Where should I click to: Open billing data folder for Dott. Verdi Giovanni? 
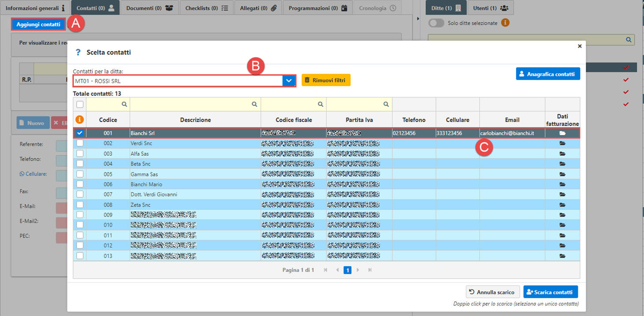[562, 194]
